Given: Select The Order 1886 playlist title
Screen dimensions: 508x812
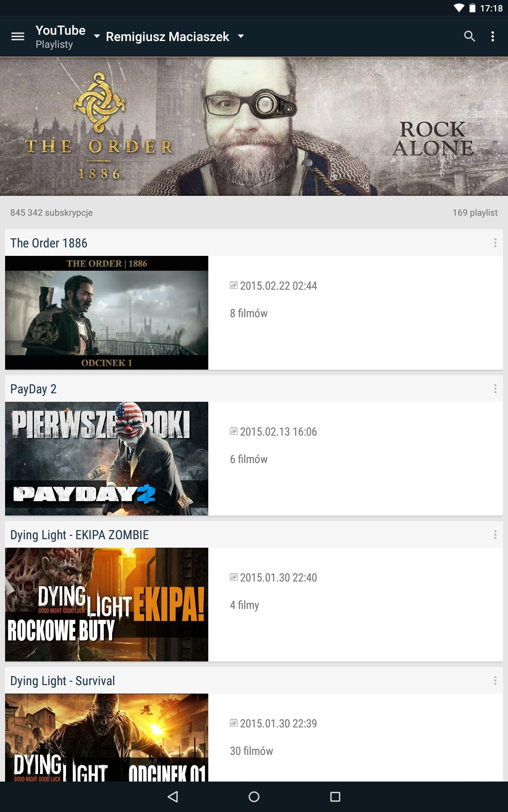Looking at the screenshot, I should click(x=49, y=243).
